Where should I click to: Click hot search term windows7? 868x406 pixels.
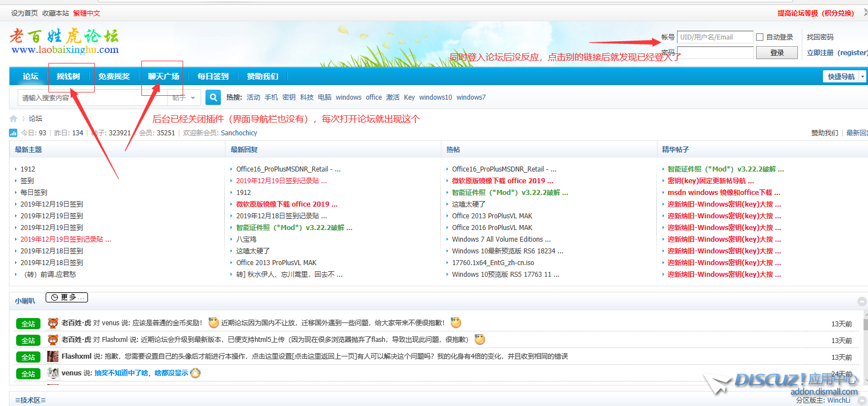(x=471, y=97)
